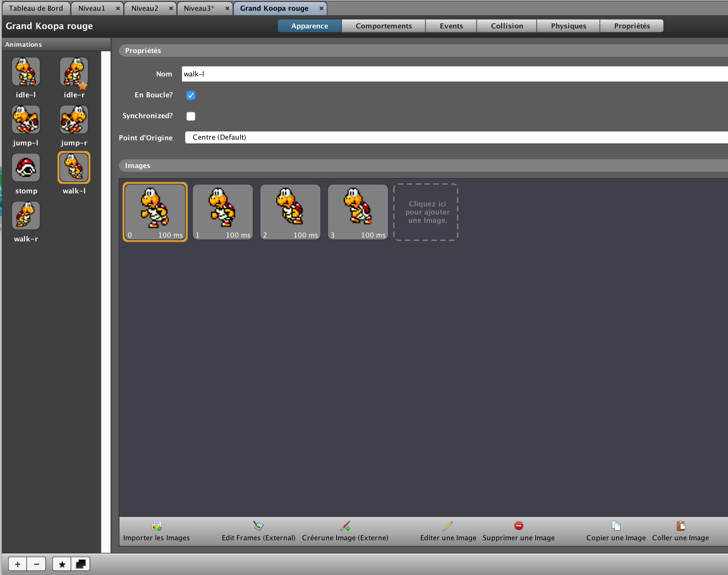Switch to the Collision tab

[507, 26]
